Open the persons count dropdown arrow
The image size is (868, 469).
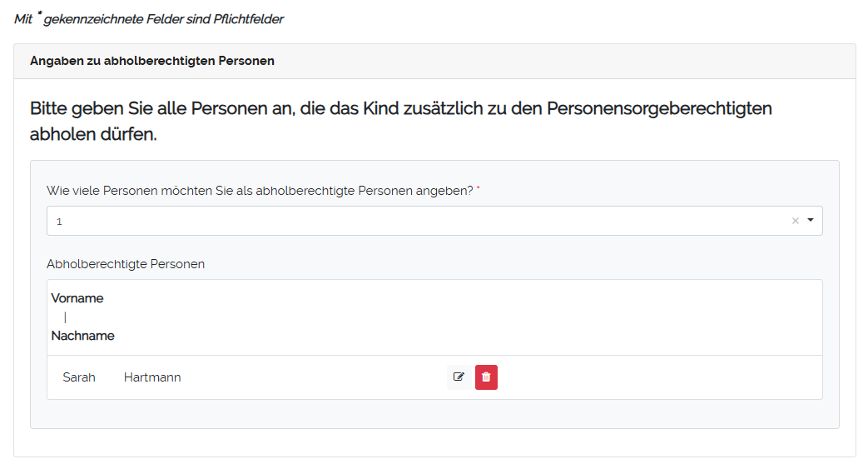pyautogui.click(x=811, y=221)
